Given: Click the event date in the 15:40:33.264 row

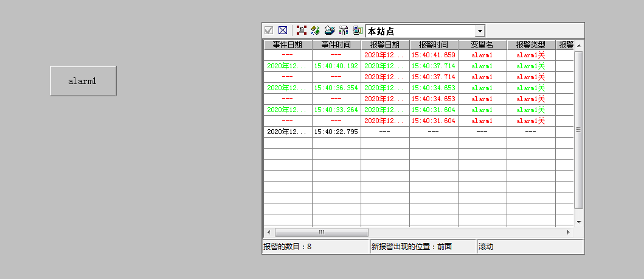Looking at the screenshot, I should pos(288,110).
